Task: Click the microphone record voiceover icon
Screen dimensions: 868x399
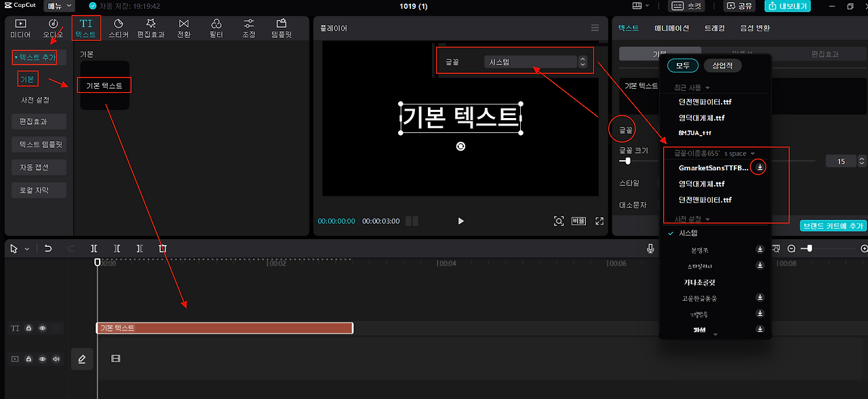Action: 650,249
